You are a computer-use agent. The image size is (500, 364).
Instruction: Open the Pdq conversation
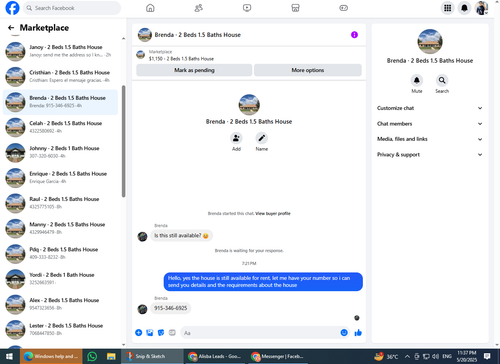pyautogui.click(x=60, y=253)
